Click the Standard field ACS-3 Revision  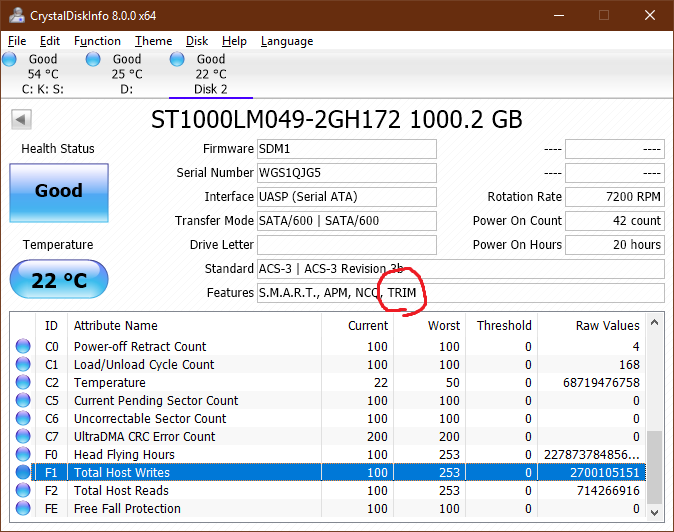pos(461,269)
